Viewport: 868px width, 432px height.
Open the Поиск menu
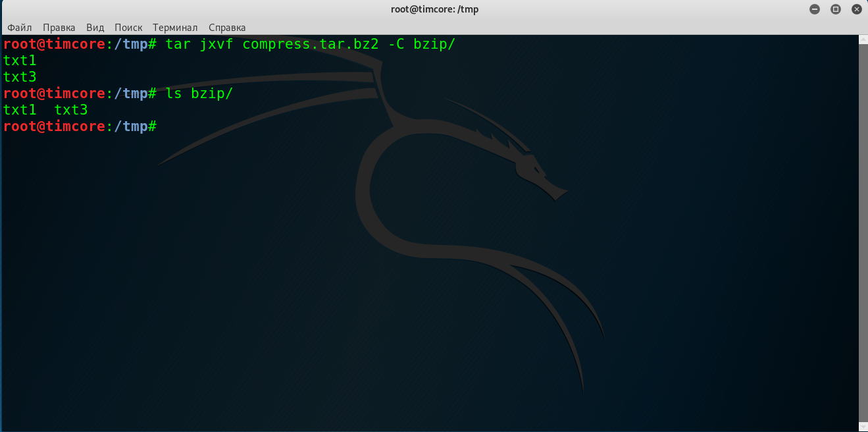128,28
